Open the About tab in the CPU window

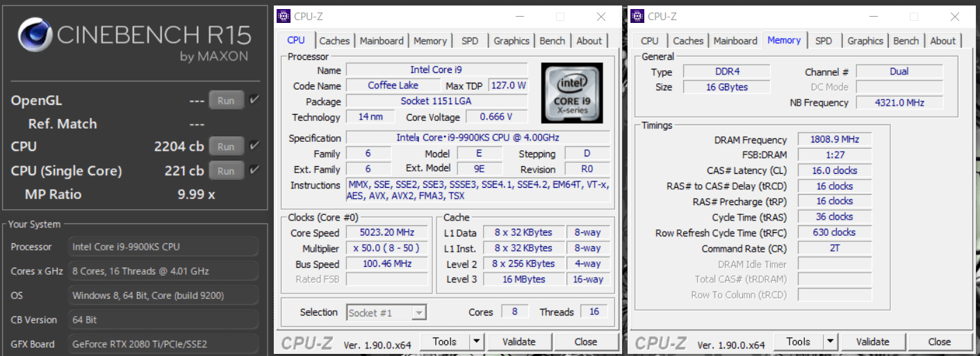[x=589, y=41]
